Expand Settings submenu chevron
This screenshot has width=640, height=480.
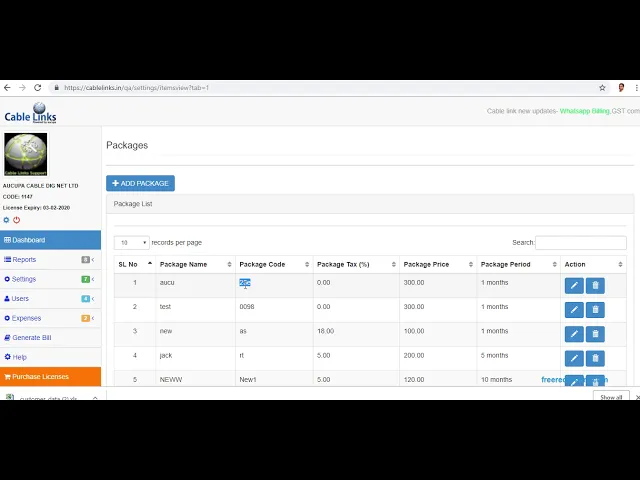pyautogui.click(x=93, y=279)
